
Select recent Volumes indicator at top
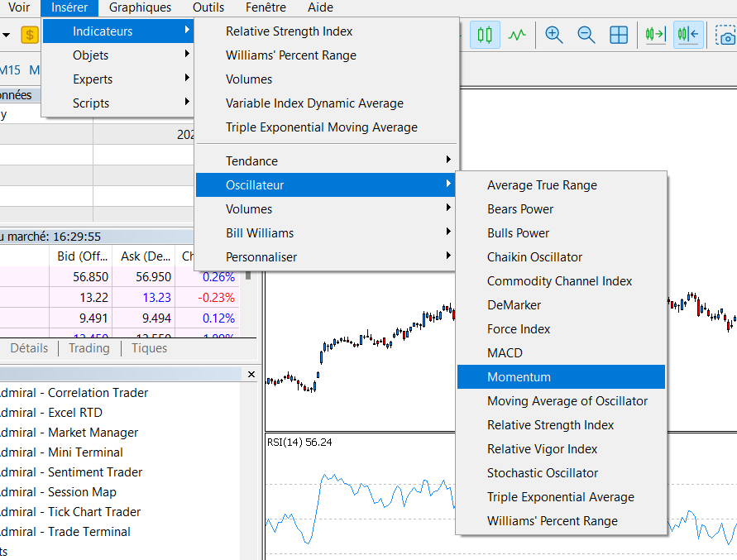[326, 79]
